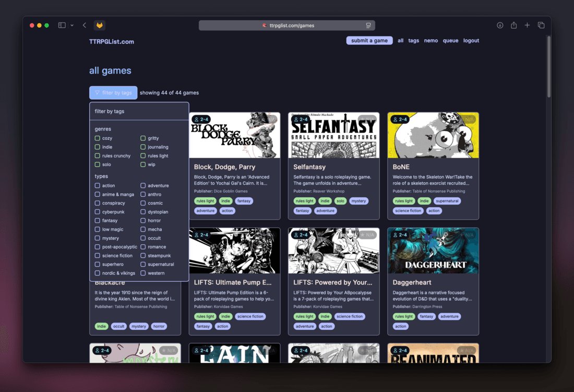
Task: Open the 'all' nav link
Action: (x=400, y=41)
